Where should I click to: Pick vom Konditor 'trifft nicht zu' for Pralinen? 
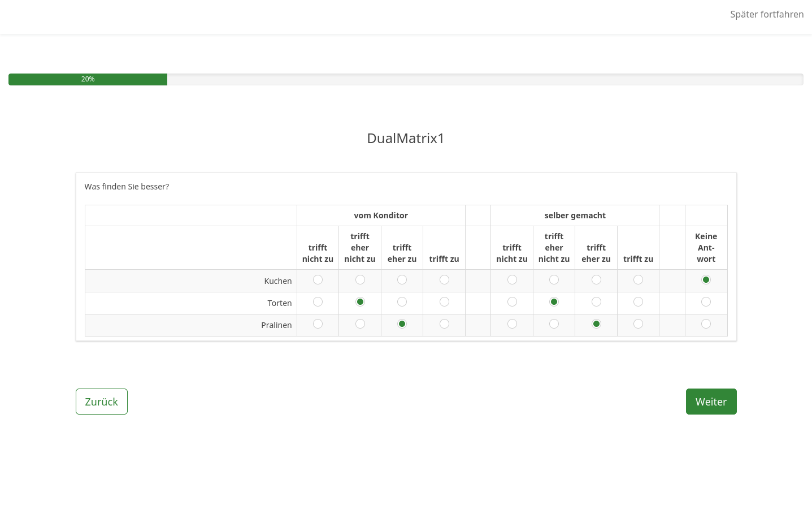pyautogui.click(x=318, y=324)
